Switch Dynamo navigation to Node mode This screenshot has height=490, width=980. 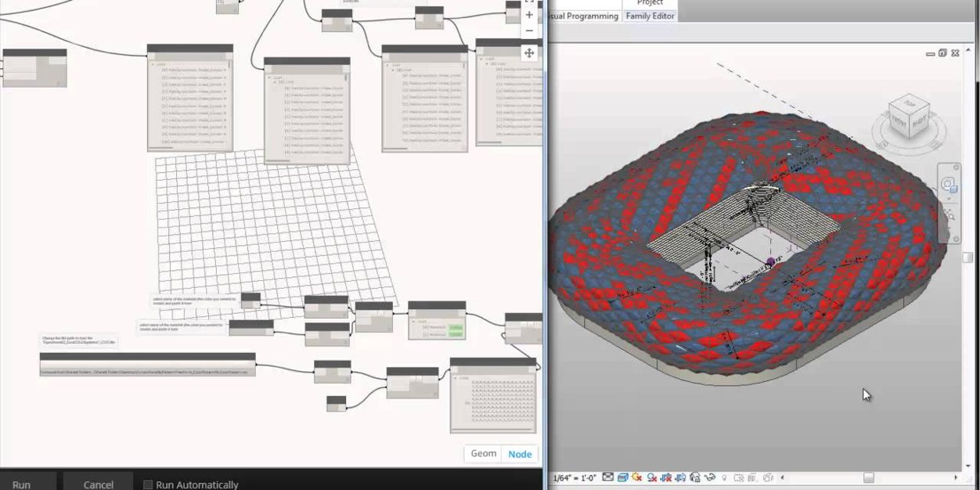(x=520, y=453)
